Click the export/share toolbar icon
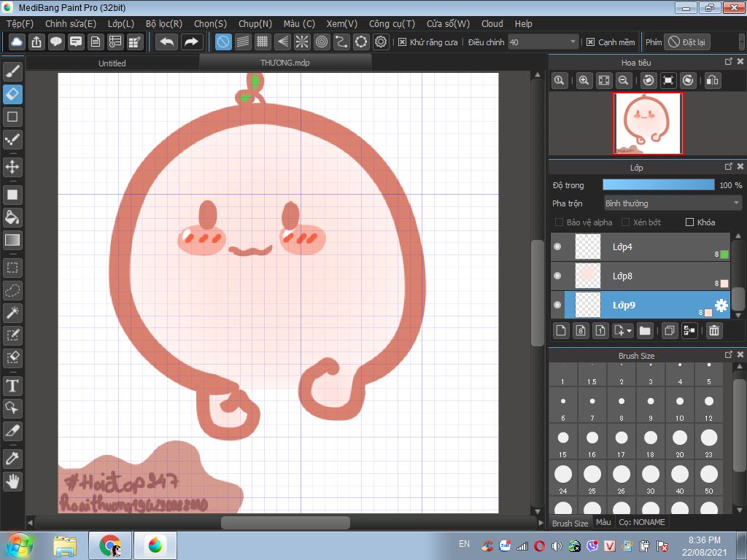 point(36,42)
